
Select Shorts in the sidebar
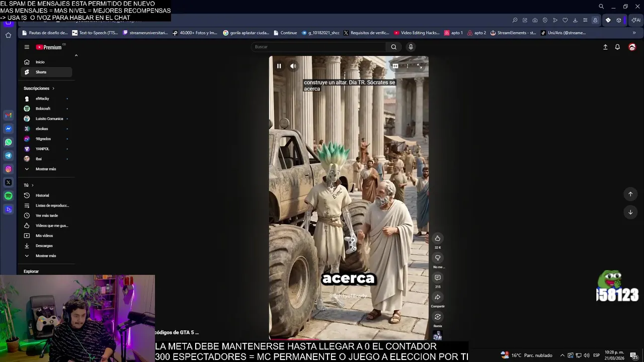click(46, 72)
